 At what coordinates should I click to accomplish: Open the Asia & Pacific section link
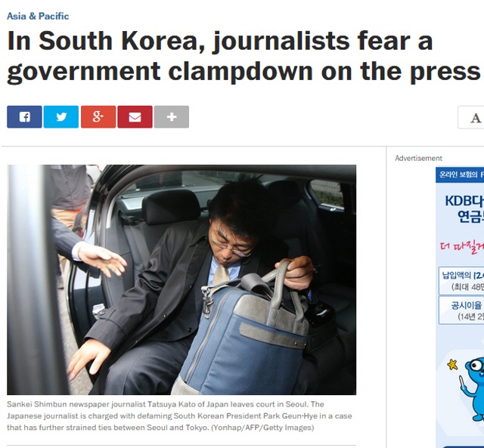(x=38, y=16)
